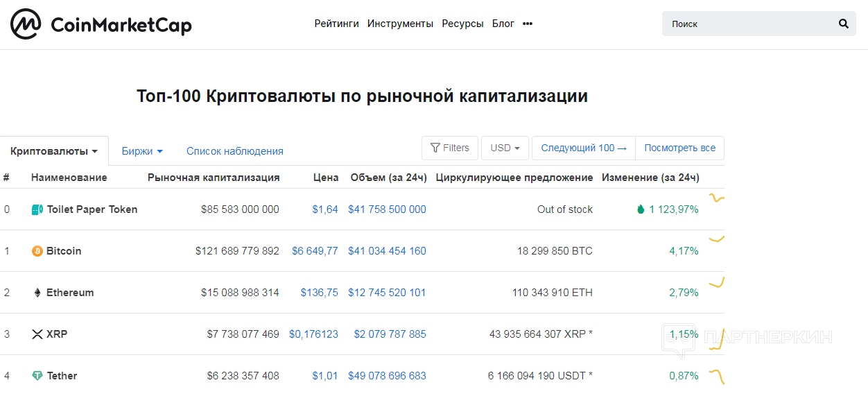
Task: Click the Tether logo icon
Action: [x=37, y=376]
